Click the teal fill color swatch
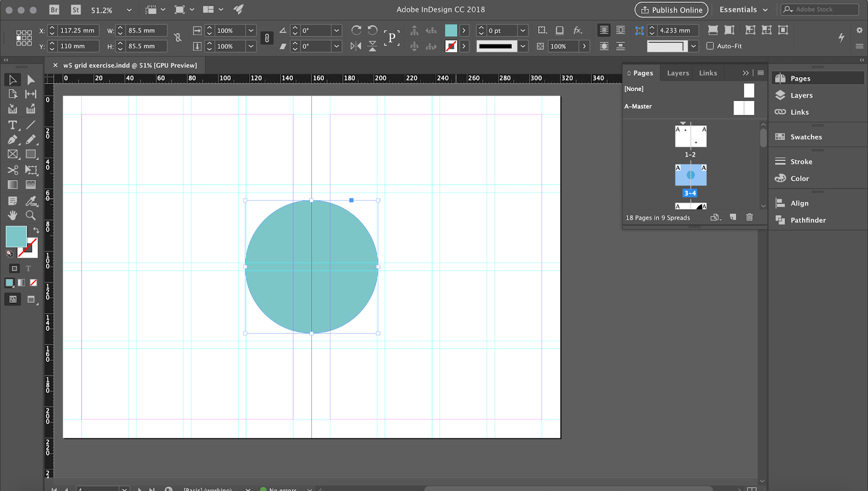The height and width of the screenshot is (491, 868). click(16, 236)
